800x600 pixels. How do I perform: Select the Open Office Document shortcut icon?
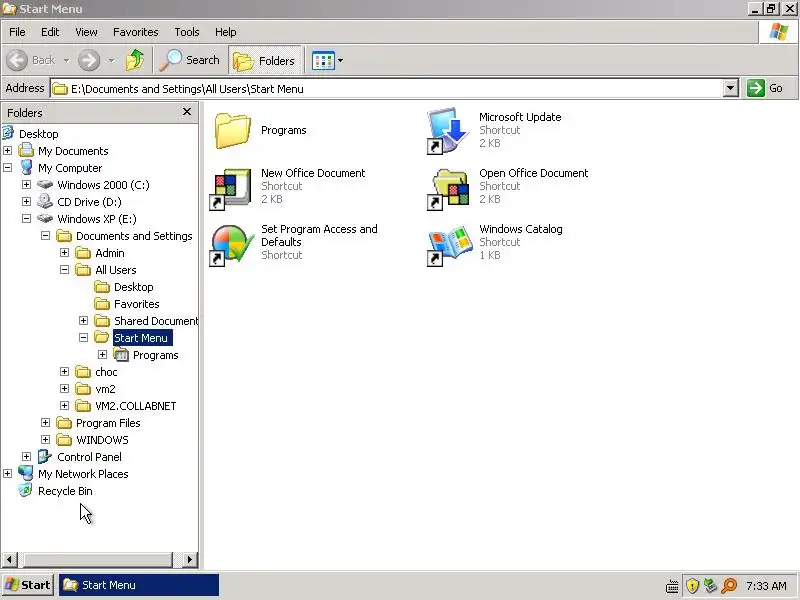448,189
